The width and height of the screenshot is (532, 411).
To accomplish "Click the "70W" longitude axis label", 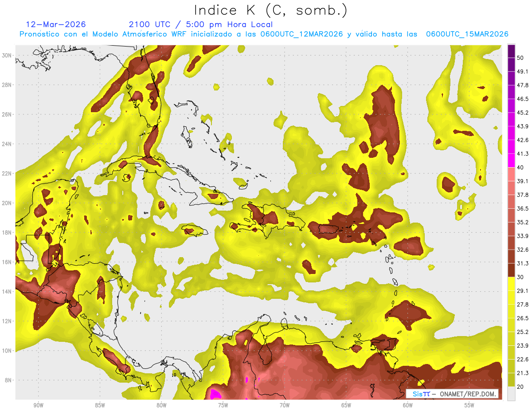I will [x=285, y=405].
